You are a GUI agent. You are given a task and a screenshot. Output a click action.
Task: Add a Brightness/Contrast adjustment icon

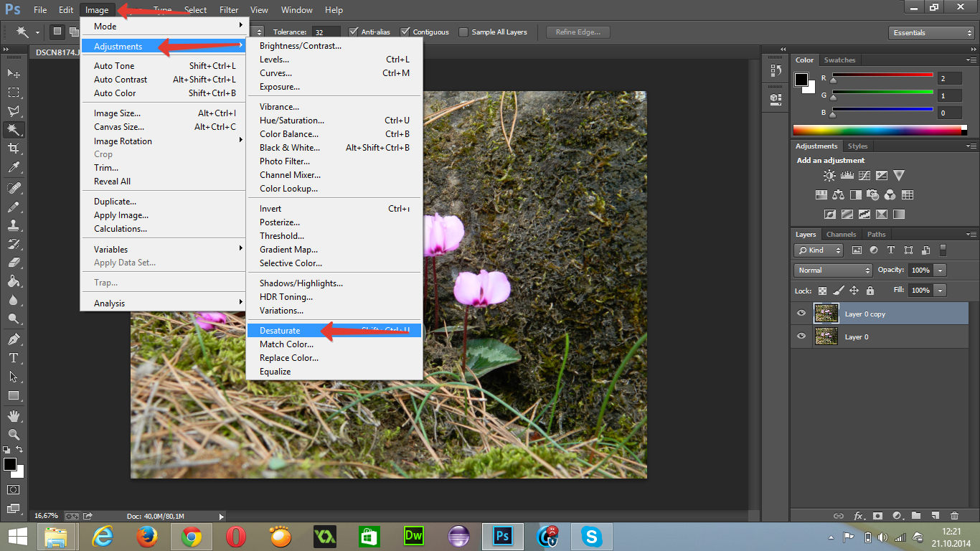coord(830,175)
